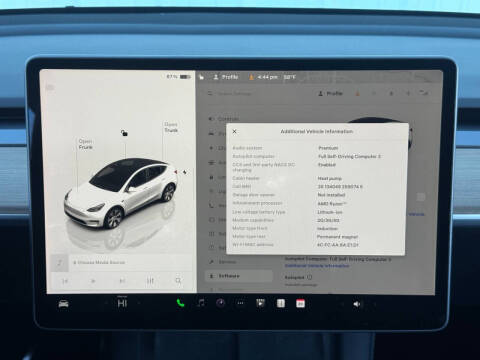Tap the lock icon above the car
This screenshot has height=360, width=480.
[124, 133]
